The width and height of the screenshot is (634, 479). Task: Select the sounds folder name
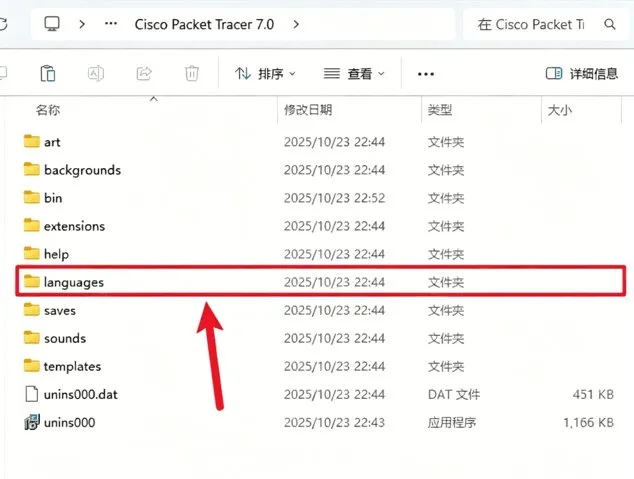[65, 338]
